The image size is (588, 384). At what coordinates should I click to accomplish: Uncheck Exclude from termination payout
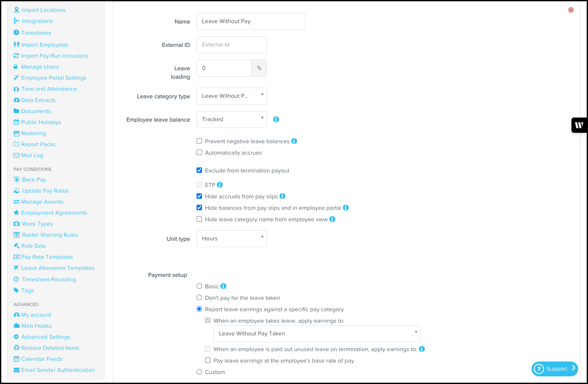click(x=199, y=170)
